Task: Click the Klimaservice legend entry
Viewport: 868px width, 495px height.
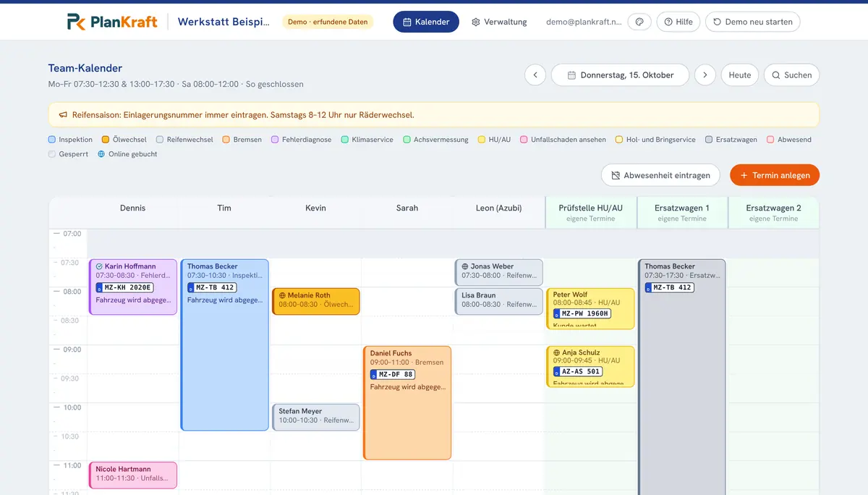Action: [367, 140]
